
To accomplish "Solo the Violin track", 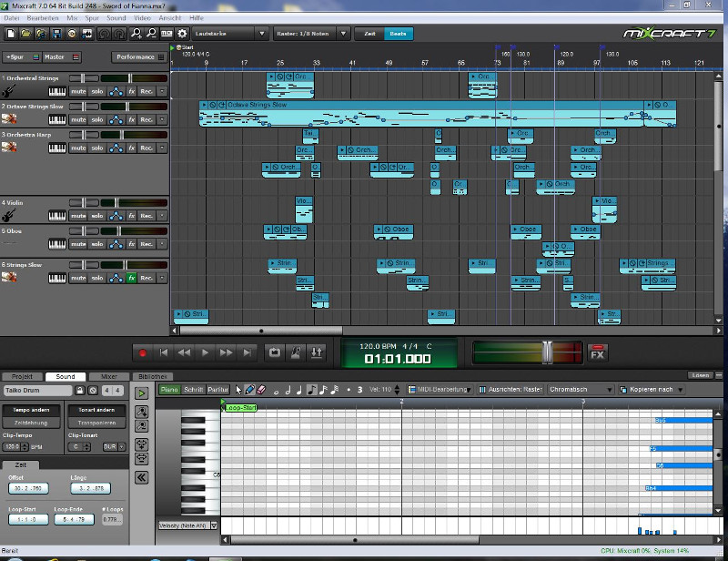I will [97, 216].
